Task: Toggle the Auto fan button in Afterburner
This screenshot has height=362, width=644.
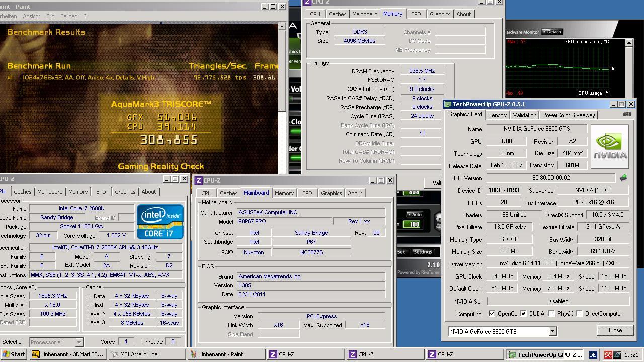Action: 415,214
